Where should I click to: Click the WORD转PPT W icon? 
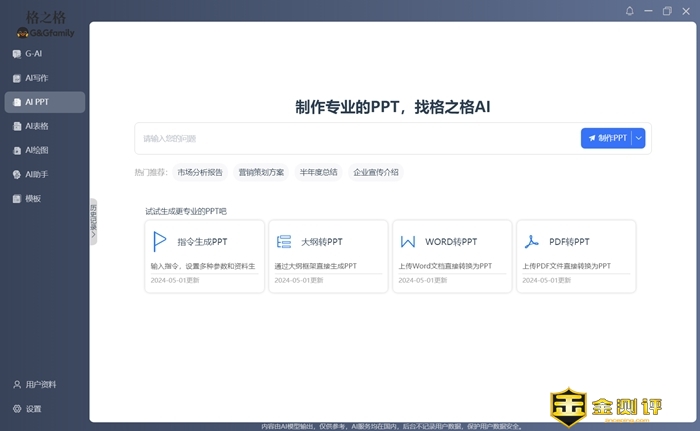408,242
